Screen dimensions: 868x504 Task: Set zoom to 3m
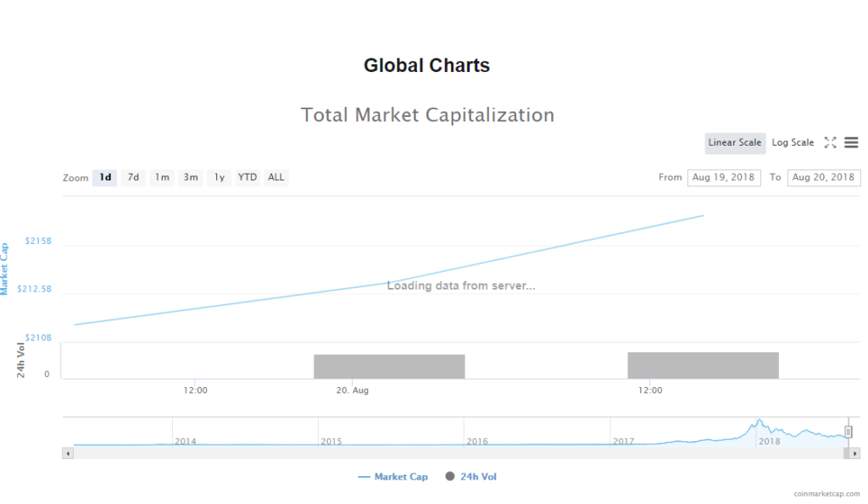pyautogui.click(x=191, y=178)
